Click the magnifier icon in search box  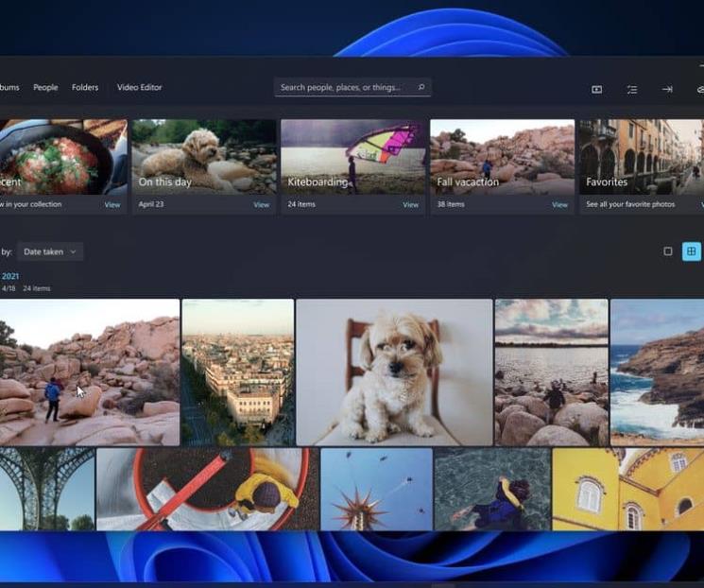(x=421, y=87)
